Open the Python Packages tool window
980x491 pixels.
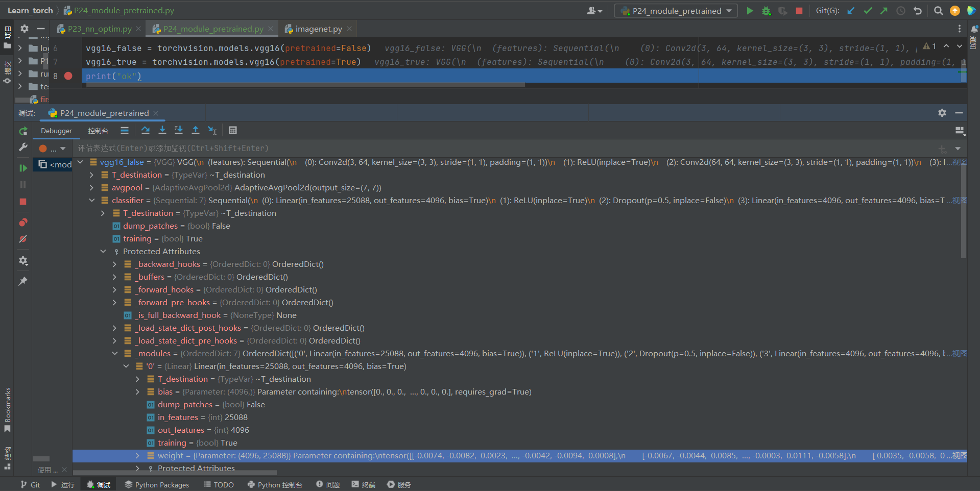[157, 485]
